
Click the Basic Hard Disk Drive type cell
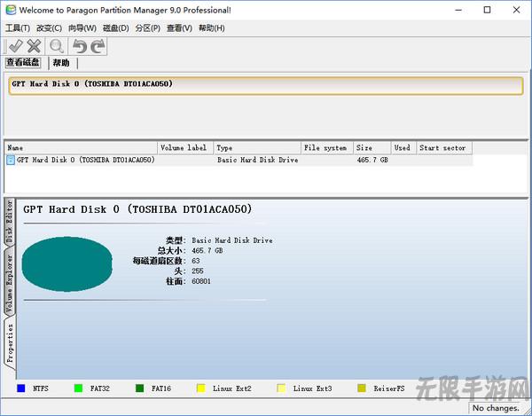coord(258,160)
